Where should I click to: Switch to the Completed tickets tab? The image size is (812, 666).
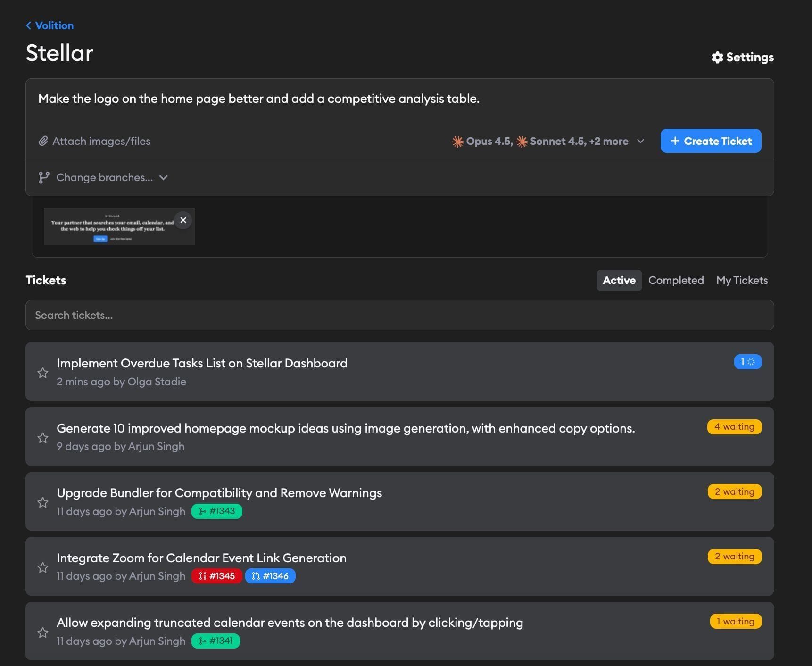(676, 280)
